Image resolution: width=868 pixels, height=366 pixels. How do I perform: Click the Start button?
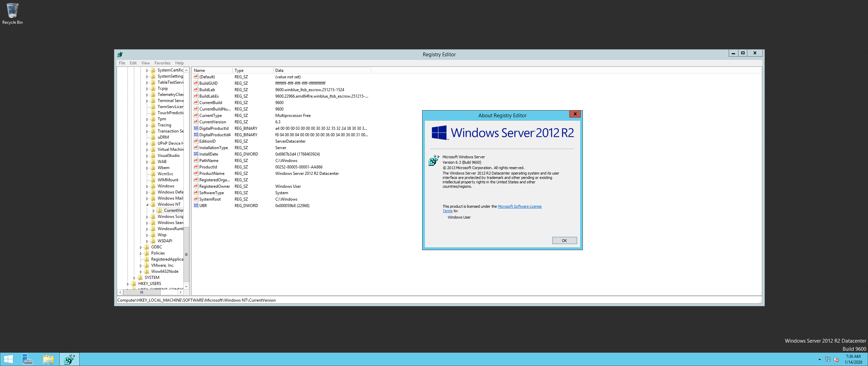pyautogui.click(x=8, y=359)
